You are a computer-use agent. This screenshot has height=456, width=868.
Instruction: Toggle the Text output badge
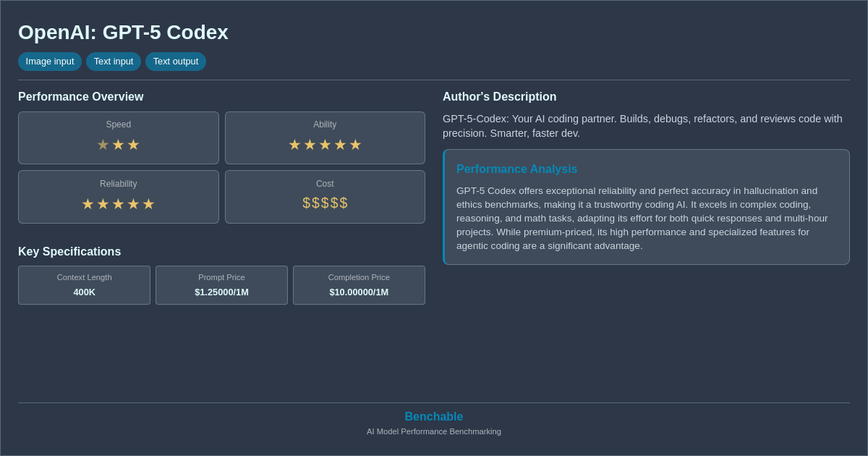coord(176,62)
